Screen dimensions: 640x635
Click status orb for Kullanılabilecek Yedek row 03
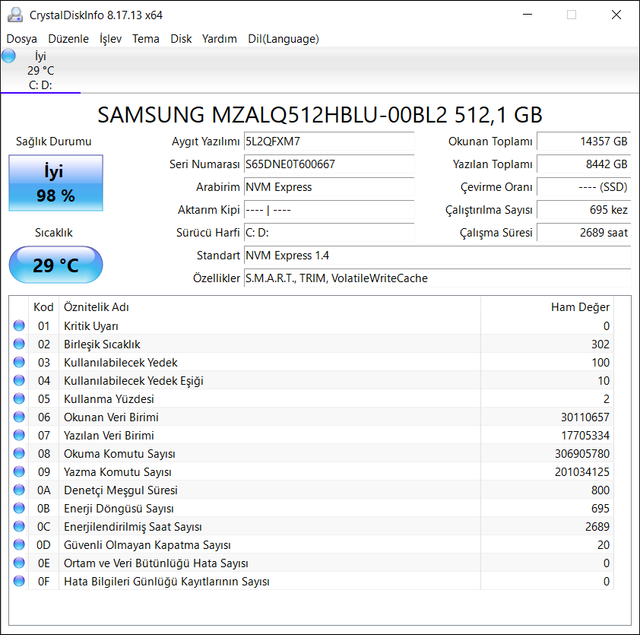click(x=19, y=362)
